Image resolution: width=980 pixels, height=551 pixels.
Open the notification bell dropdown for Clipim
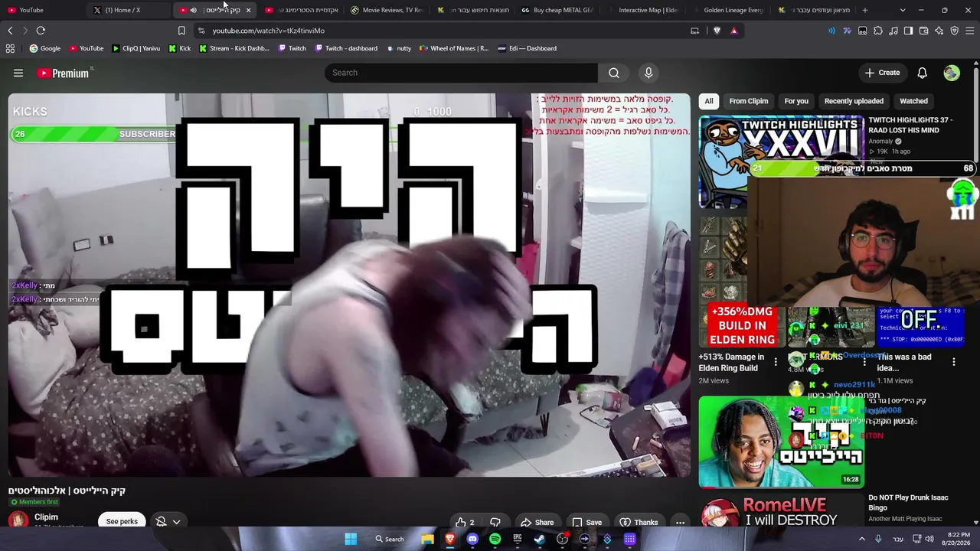[x=168, y=522]
